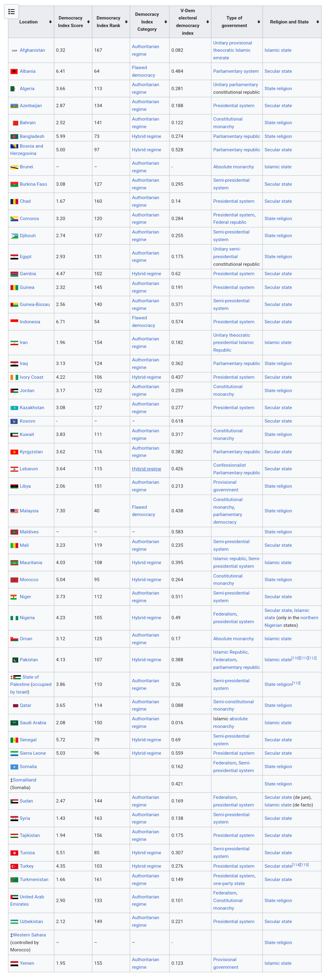Click the Albania flag icon
Viewport: 329px width, 980px height.
(x=14, y=72)
